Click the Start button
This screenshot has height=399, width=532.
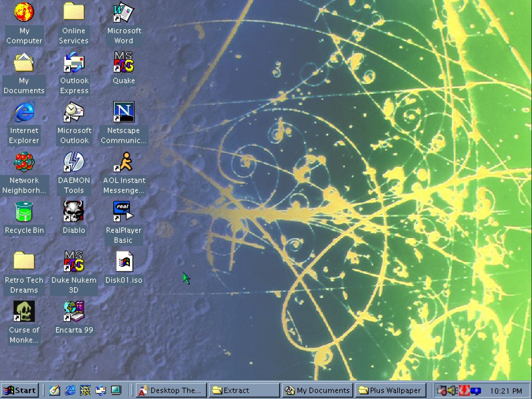pos(20,391)
